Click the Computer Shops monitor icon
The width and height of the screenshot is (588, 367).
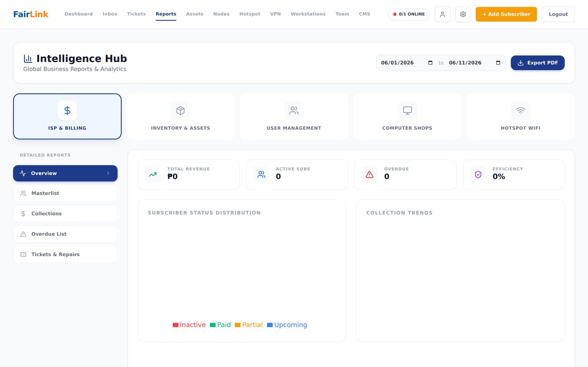point(407,110)
